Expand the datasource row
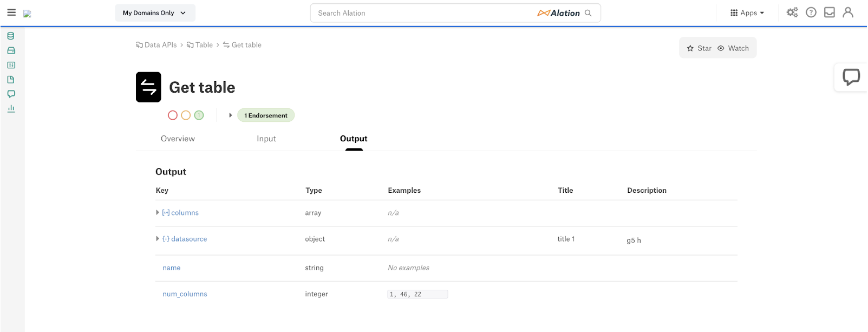 pyautogui.click(x=158, y=239)
